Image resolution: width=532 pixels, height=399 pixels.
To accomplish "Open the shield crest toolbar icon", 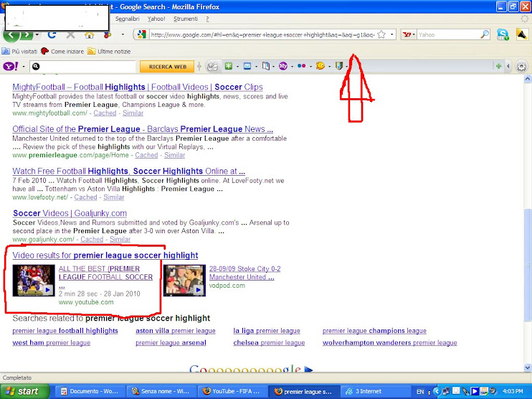I will 339,66.
